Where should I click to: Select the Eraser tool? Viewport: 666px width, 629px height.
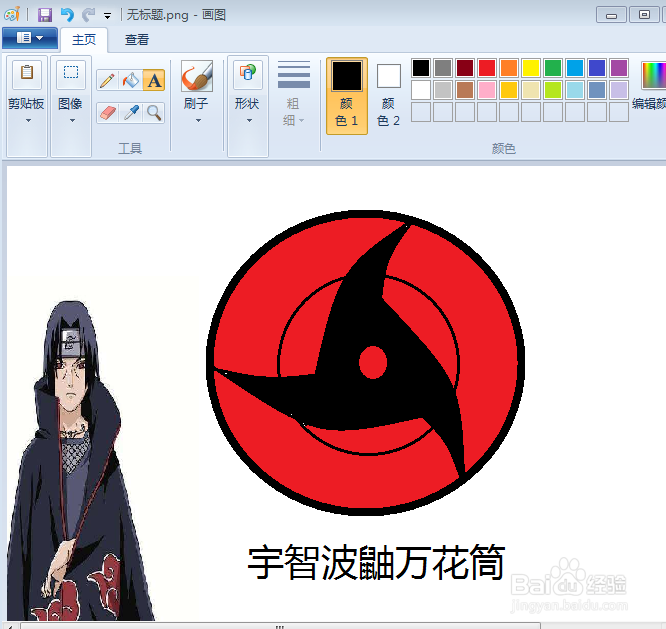[108, 113]
